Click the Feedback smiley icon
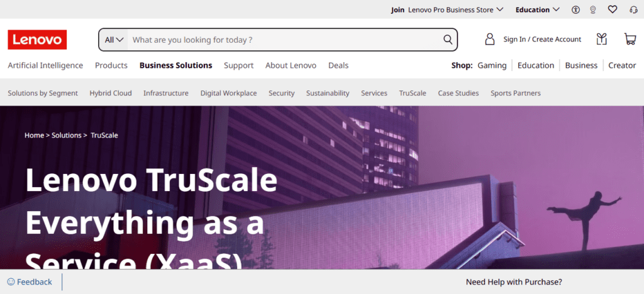Viewport: 644px width, 294px height. pyautogui.click(x=11, y=281)
